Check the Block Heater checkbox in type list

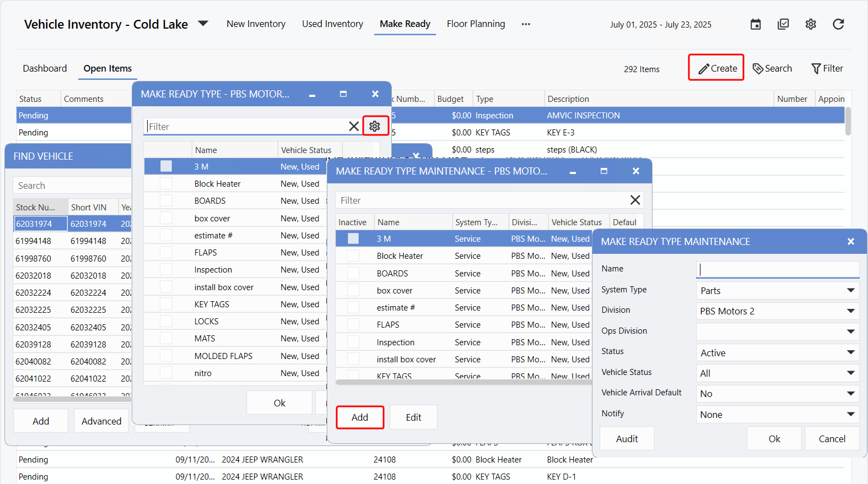coord(166,183)
